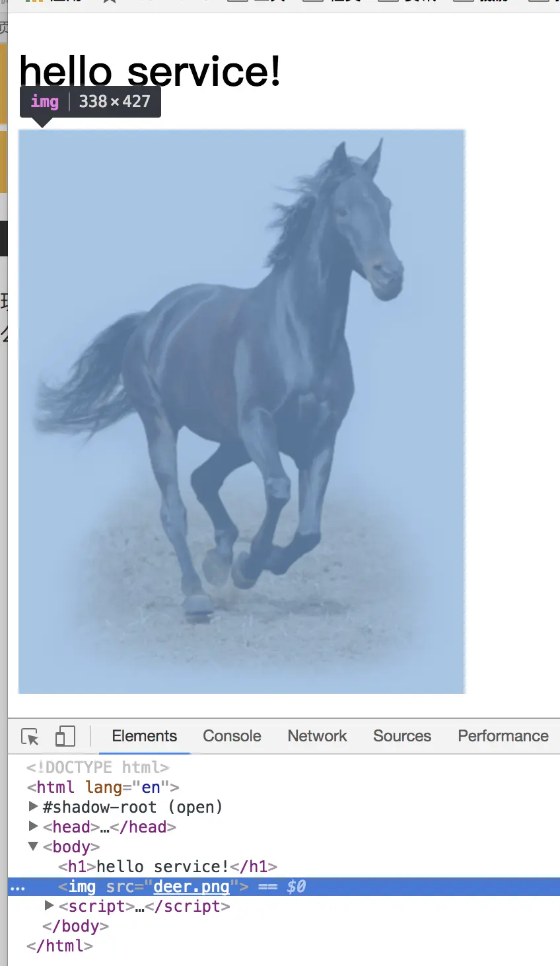Switch to the Console tab
The image size is (560, 966).
coord(232,736)
